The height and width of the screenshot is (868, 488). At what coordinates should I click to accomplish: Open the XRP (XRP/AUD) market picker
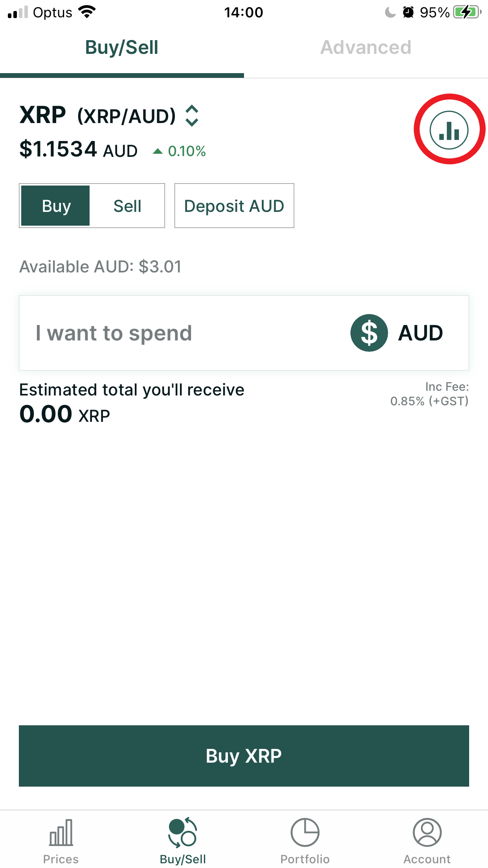[109, 116]
